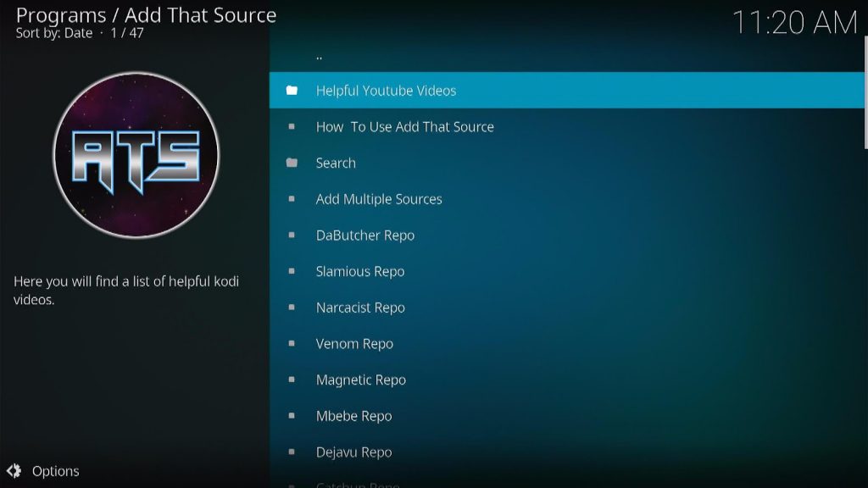Click the Options gear icon
The width and height of the screenshot is (868, 488).
pyautogui.click(x=14, y=471)
